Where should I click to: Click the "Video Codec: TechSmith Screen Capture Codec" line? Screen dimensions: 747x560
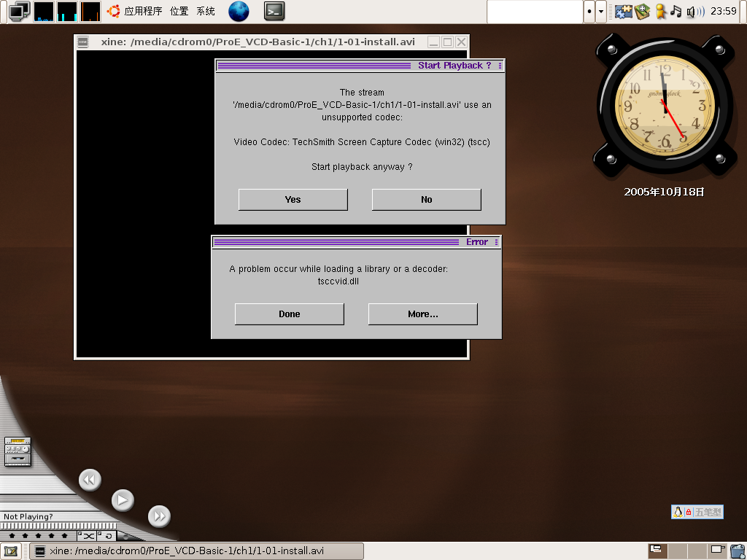(362, 142)
